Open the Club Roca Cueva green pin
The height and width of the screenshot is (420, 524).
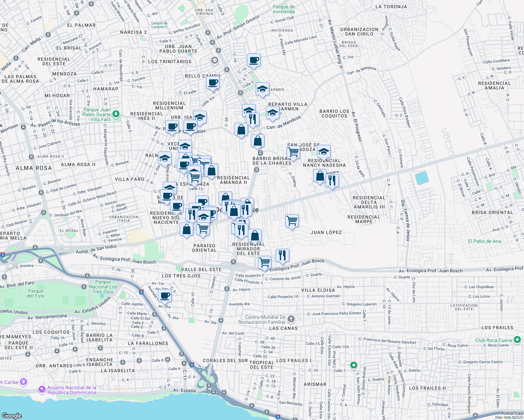[517, 339]
